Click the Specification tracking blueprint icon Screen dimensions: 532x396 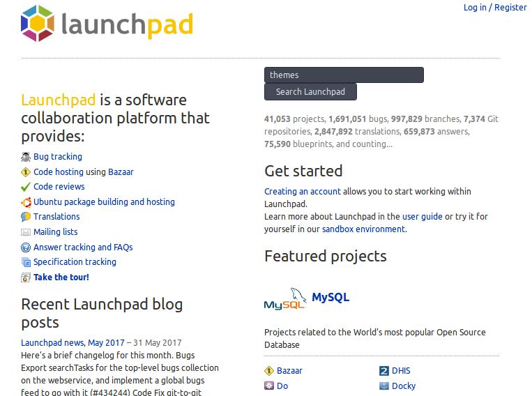26,262
